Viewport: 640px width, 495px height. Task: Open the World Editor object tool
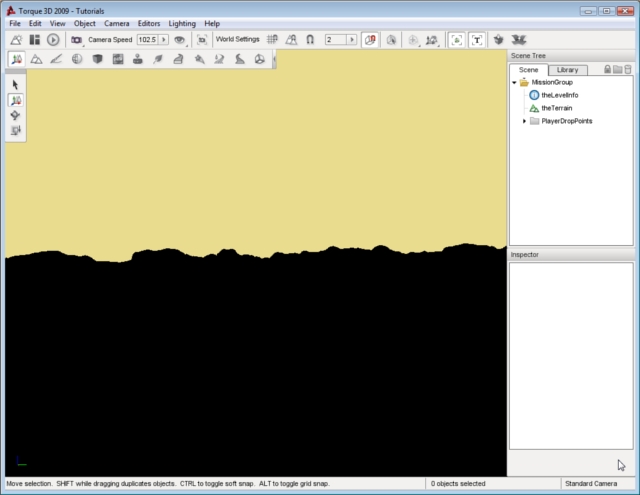point(17,60)
